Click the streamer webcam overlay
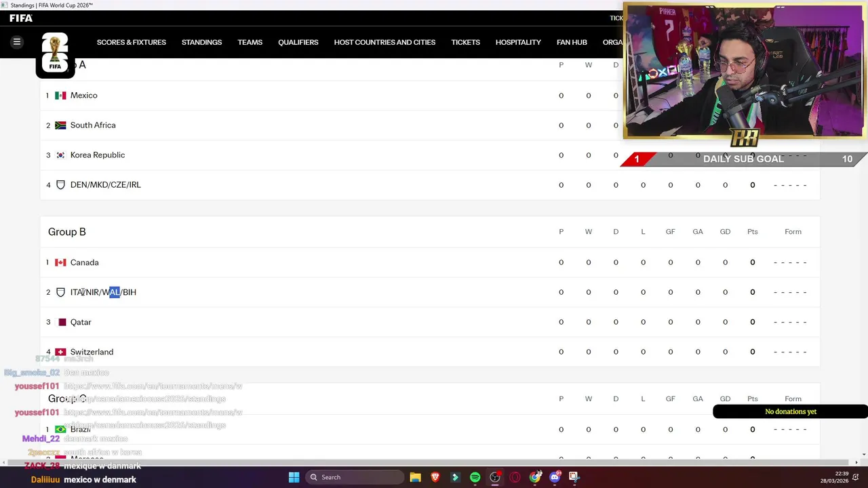Image resolution: width=868 pixels, height=488 pixels. (745, 71)
